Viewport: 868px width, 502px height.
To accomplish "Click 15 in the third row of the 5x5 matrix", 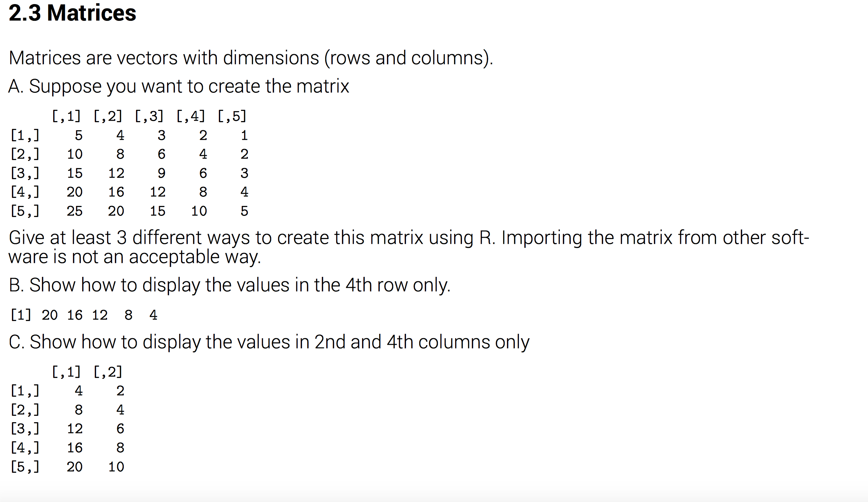I will pyautogui.click(x=75, y=173).
